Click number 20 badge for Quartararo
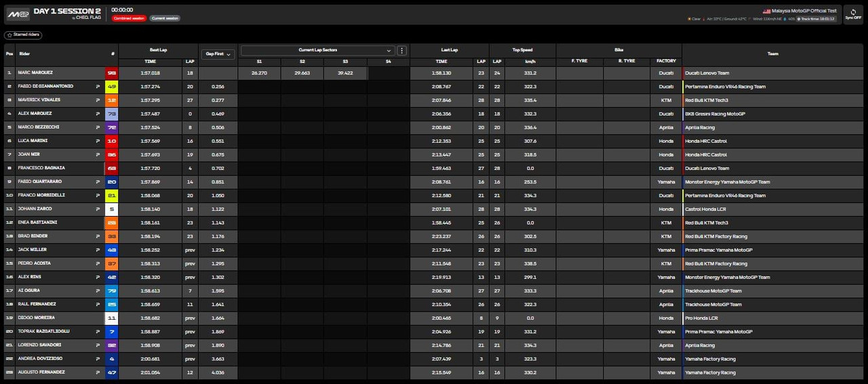Screen dimensions: 868x384 pyautogui.click(x=112, y=182)
